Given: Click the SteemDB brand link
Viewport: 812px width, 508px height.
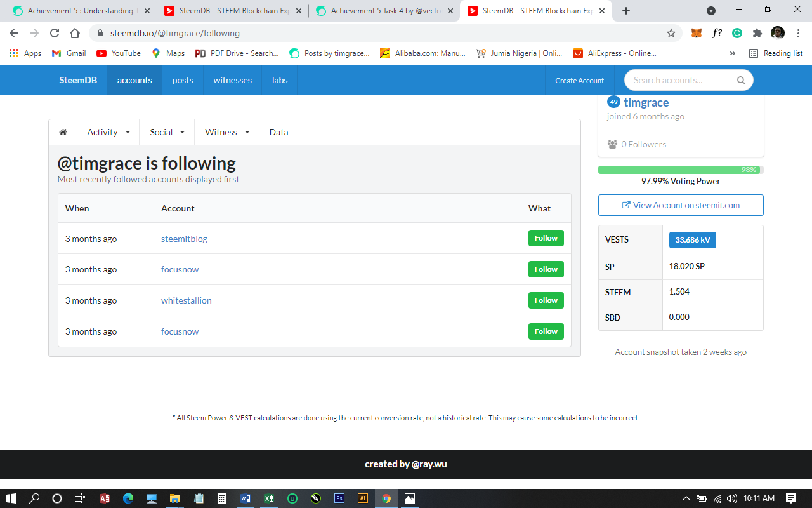Looking at the screenshot, I should coord(78,80).
